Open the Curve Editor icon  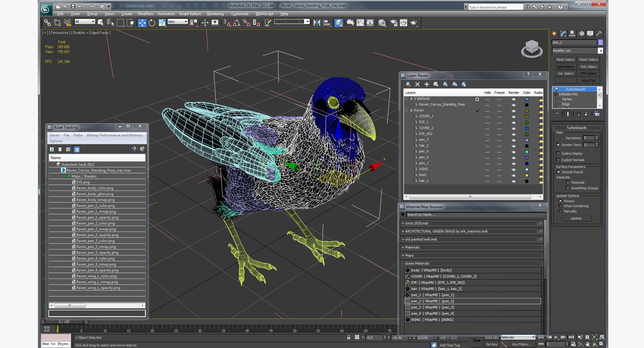pyautogui.click(x=360, y=23)
